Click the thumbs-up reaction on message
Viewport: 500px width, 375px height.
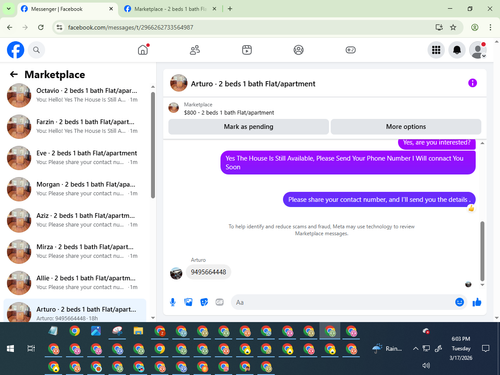pyautogui.click(x=471, y=208)
